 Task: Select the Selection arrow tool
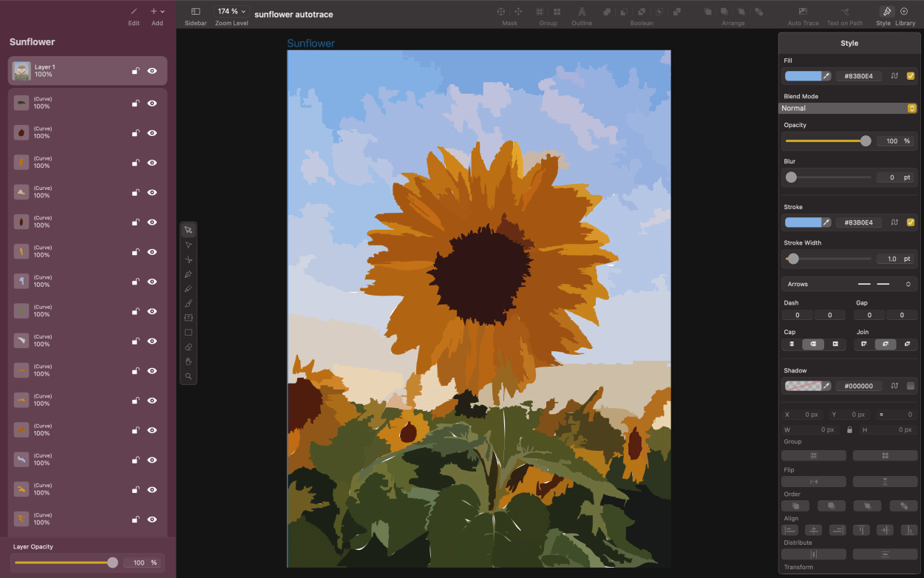pyautogui.click(x=188, y=230)
